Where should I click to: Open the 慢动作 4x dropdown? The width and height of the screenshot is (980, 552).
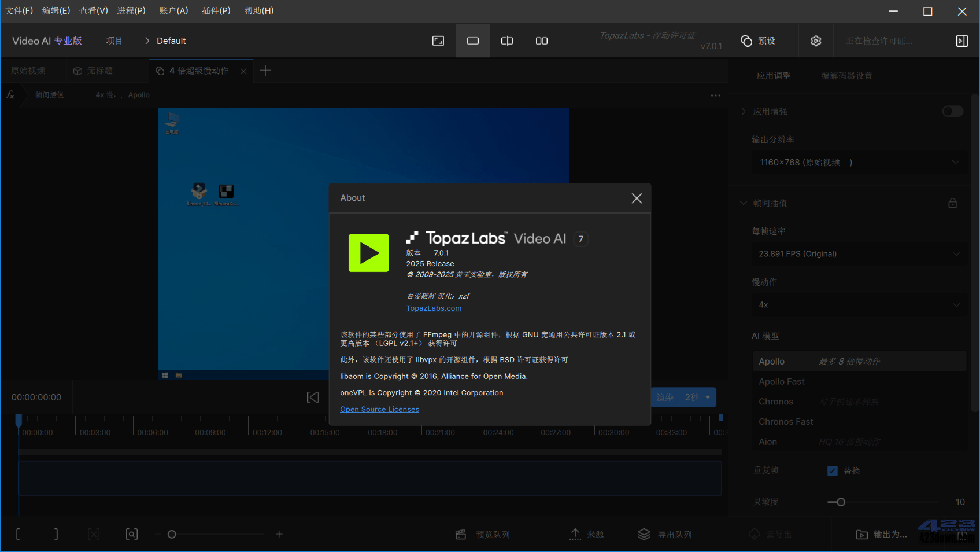859,305
